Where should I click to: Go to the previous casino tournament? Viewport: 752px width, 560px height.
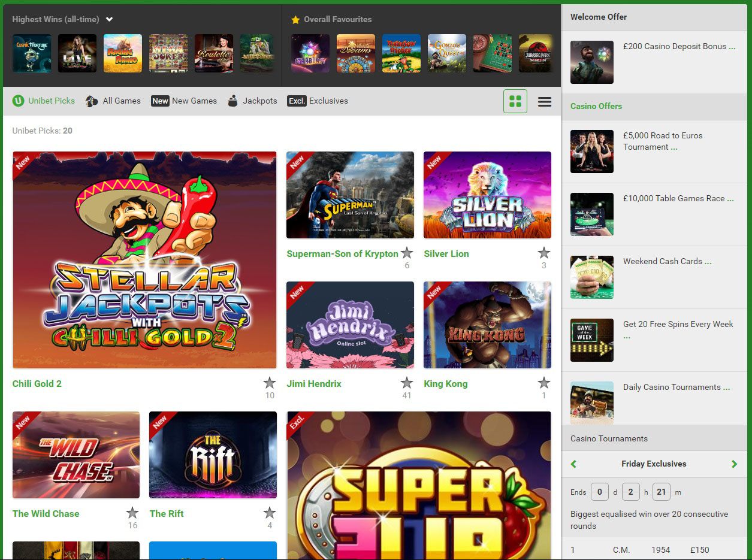point(573,464)
